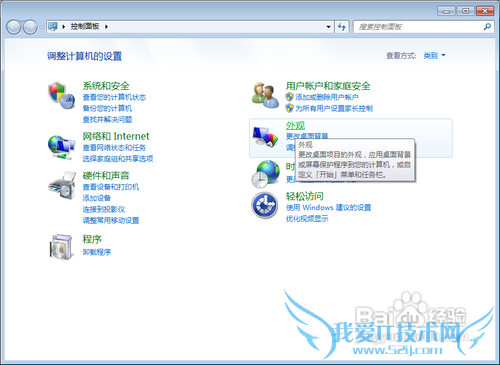Open Network and Internet globe icon

point(62,147)
